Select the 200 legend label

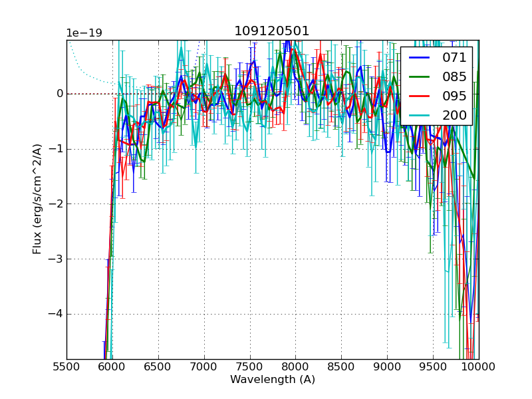[454, 116]
